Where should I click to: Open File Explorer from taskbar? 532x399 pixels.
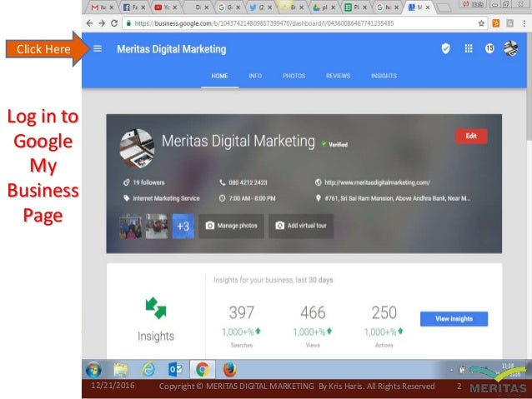click(121, 370)
